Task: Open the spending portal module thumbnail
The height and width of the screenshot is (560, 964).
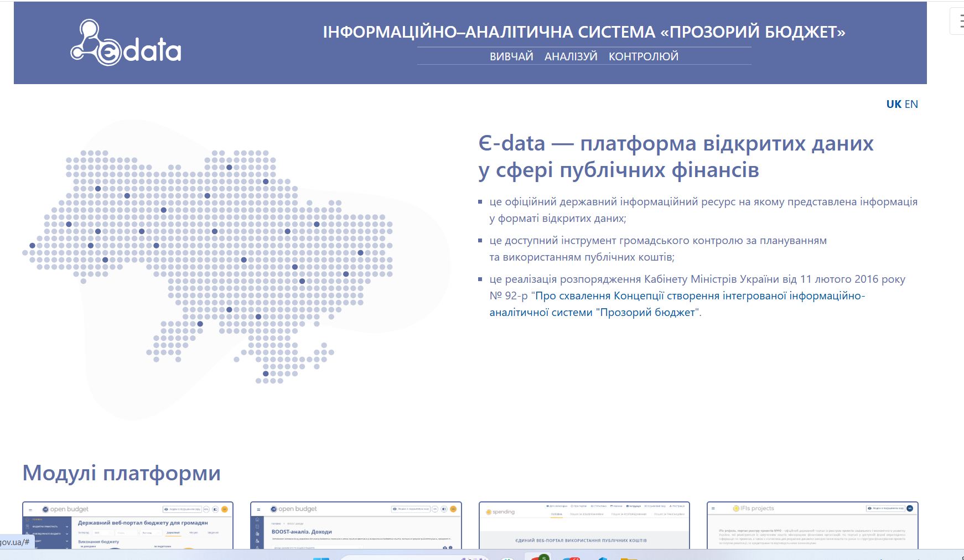Action: pos(584,525)
